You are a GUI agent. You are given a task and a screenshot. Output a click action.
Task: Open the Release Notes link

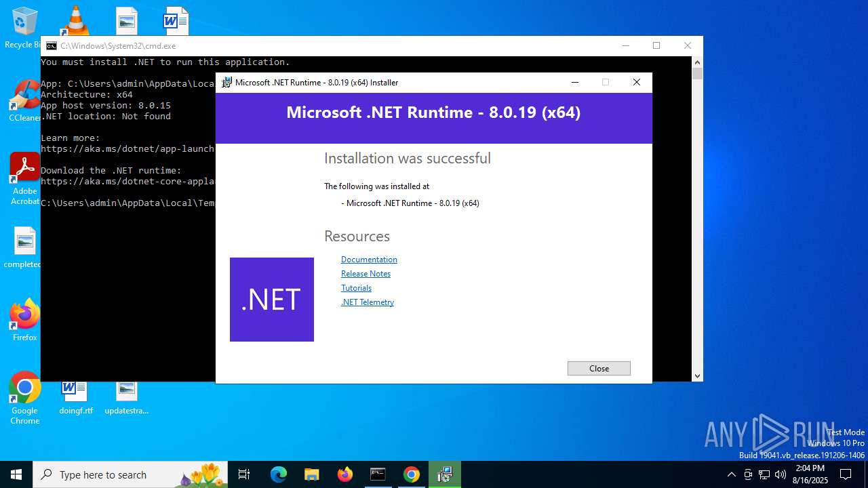pyautogui.click(x=366, y=274)
